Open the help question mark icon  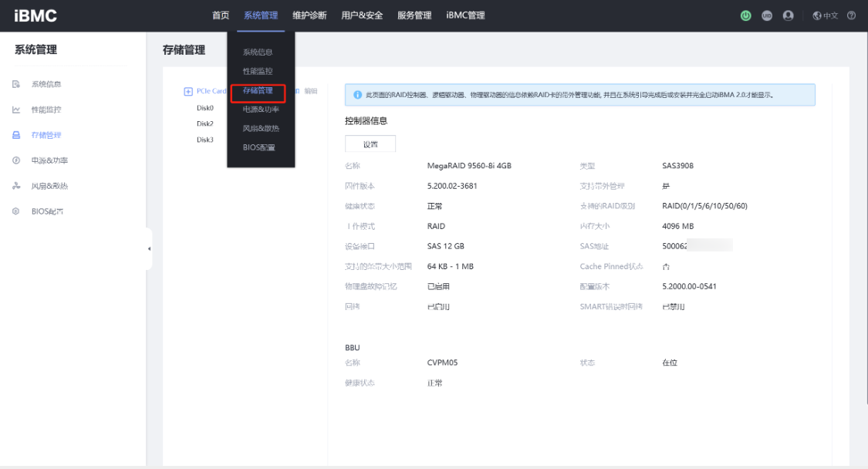point(851,15)
